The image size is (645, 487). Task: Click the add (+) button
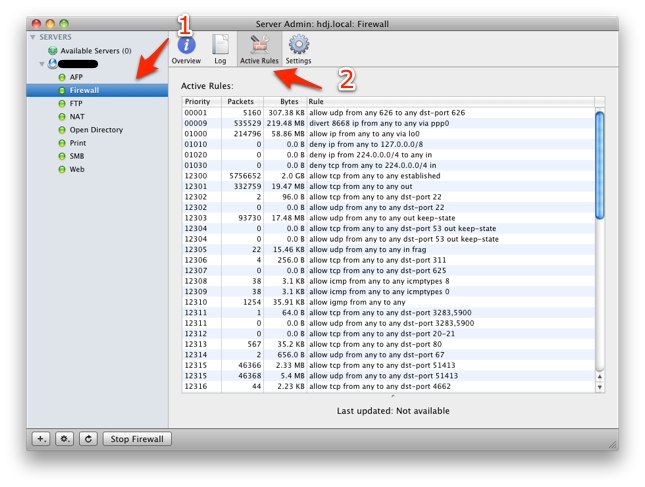pos(41,439)
